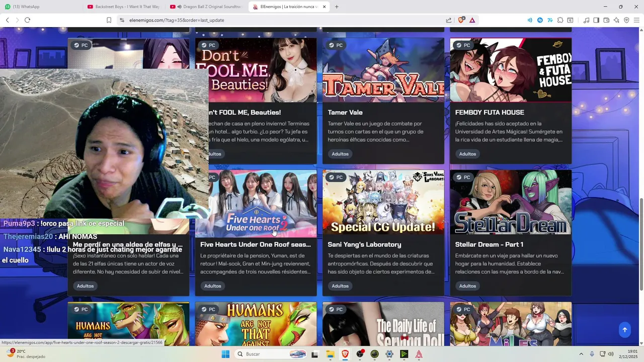Open the FEMBOY FUTA HOUSE title link

[x=490, y=112]
